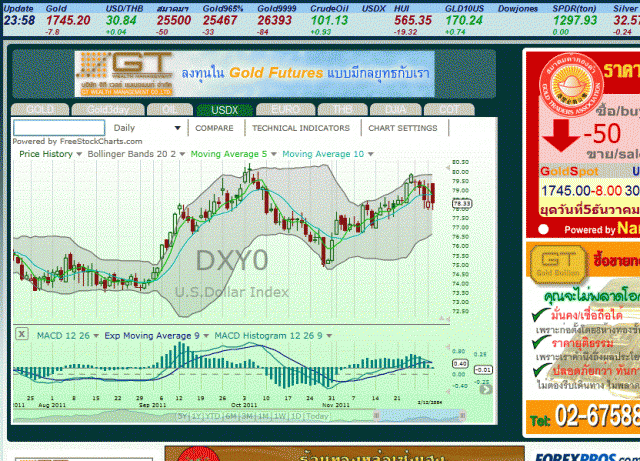Jump chart to Today

[x=317, y=416]
